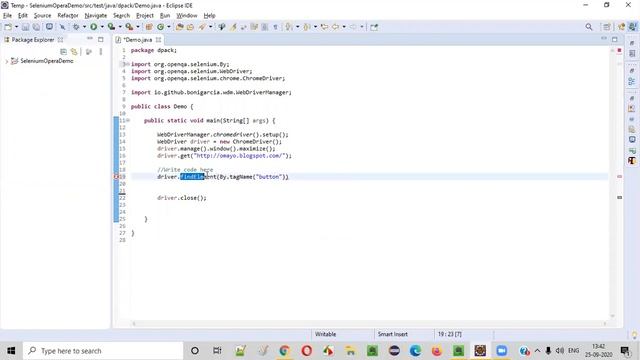The width and height of the screenshot is (640, 360).
Task: Click the Coverage launch icon
Action: tap(111, 27)
